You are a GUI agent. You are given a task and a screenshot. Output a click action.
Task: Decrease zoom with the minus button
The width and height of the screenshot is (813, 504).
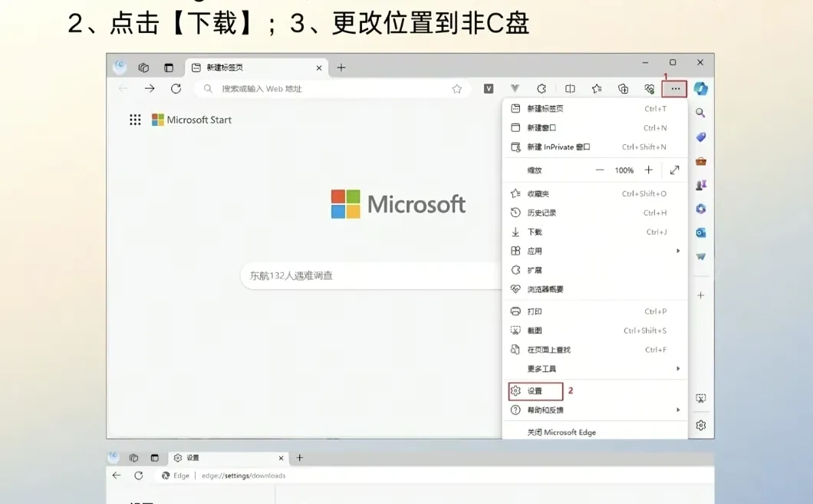click(599, 170)
